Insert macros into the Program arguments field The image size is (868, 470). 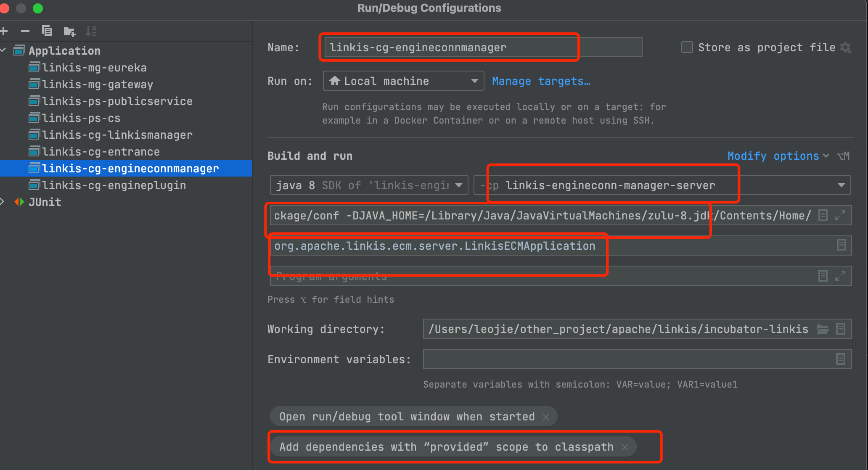click(x=823, y=276)
